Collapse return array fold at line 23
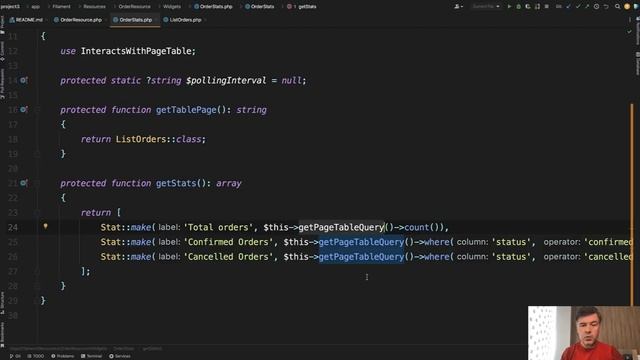This screenshot has height=360, width=640. [37, 213]
